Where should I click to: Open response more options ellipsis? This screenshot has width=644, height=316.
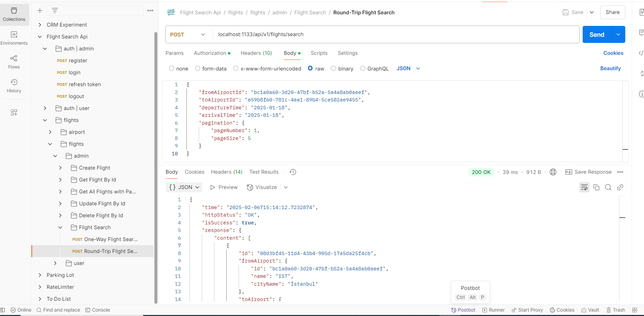click(620, 172)
